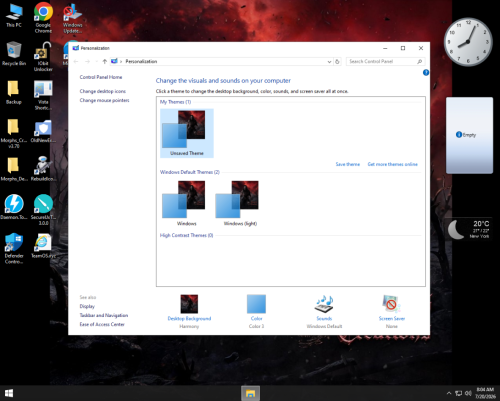Image resolution: width=500 pixels, height=401 pixels.
Task: Click the Up navigation arrow
Action: [104, 61]
